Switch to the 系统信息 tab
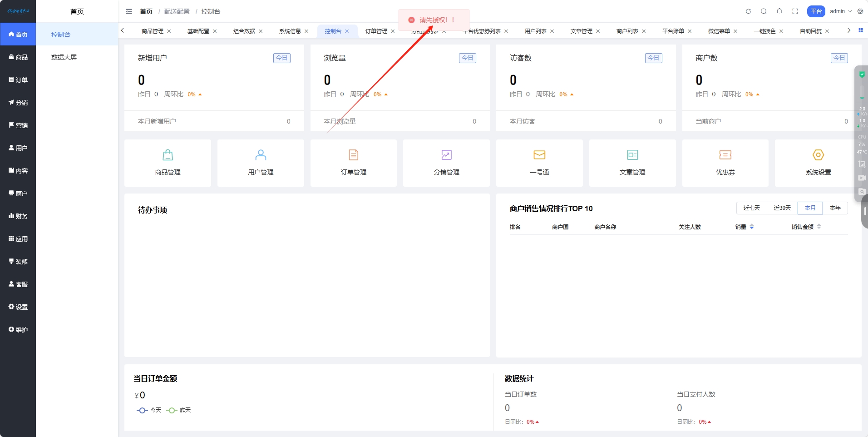Screen dimensions: 868x437 tap(290, 31)
